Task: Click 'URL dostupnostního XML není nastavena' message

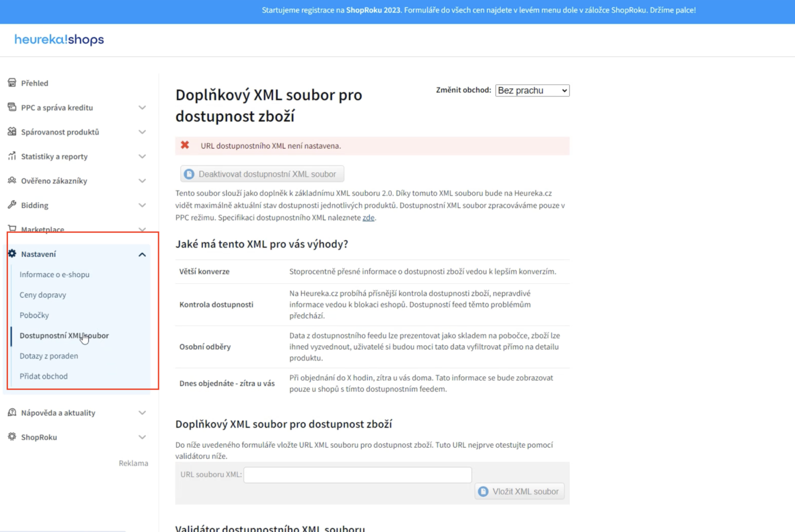Action: (271, 146)
